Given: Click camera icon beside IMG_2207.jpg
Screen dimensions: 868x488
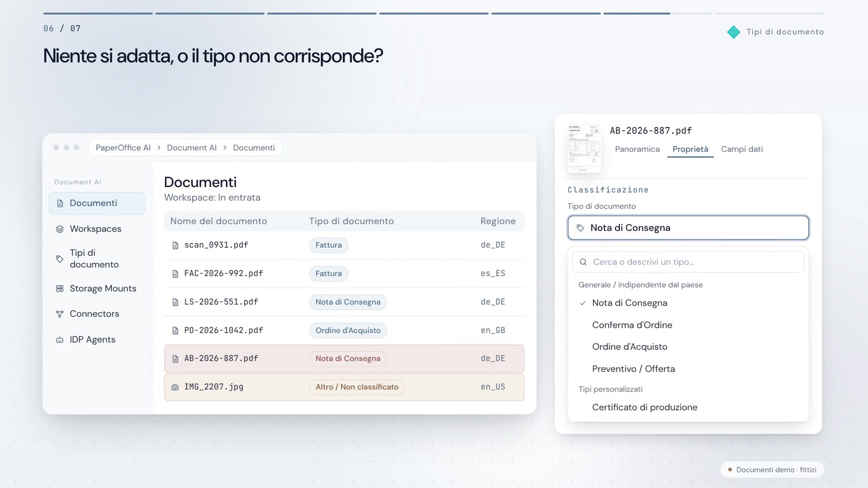Looking at the screenshot, I should [175, 387].
